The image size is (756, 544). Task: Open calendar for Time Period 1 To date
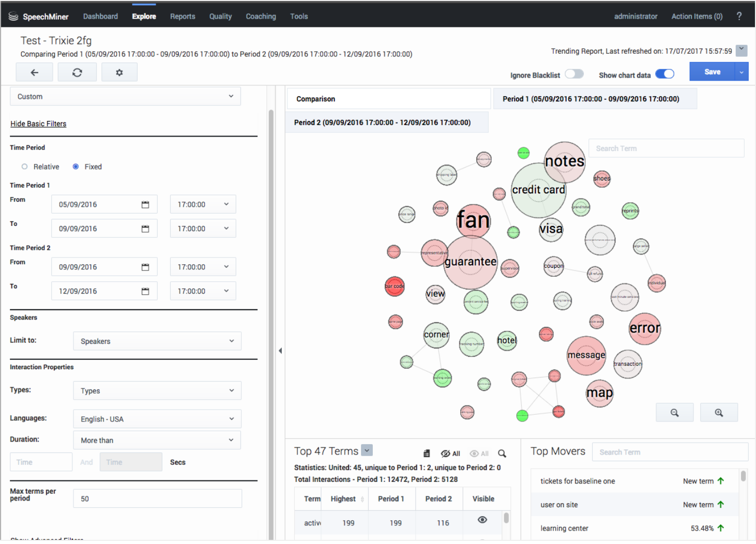[x=145, y=229]
